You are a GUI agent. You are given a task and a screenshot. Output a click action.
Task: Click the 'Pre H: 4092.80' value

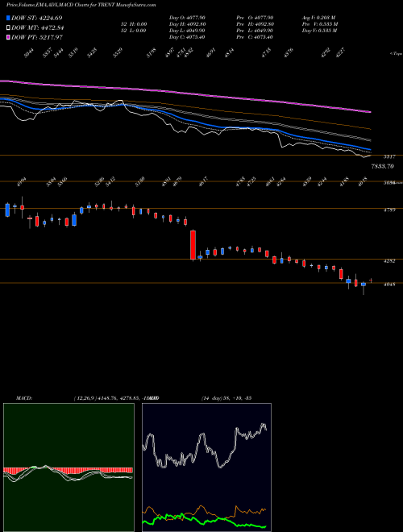tap(255, 24)
